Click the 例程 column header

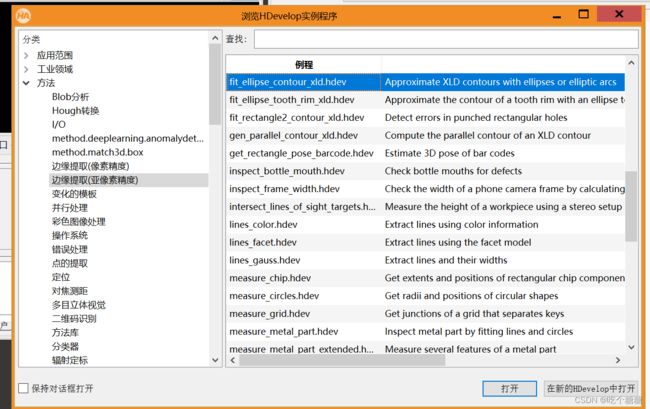click(303, 65)
